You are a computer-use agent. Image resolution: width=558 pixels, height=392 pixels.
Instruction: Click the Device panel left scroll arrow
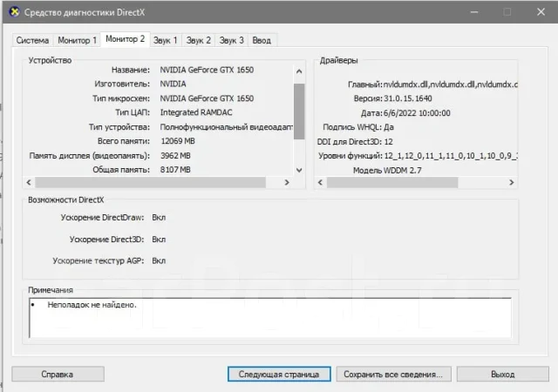click(29, 182)
